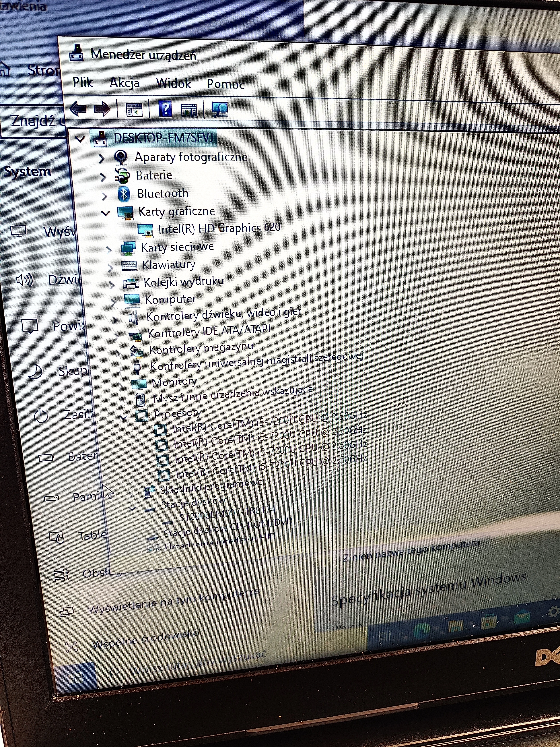The height and width of the screenshot is (747, 560).
Task: Click the notifications bubble icon in Settings sidebar
Action: [x=30, y=326]
